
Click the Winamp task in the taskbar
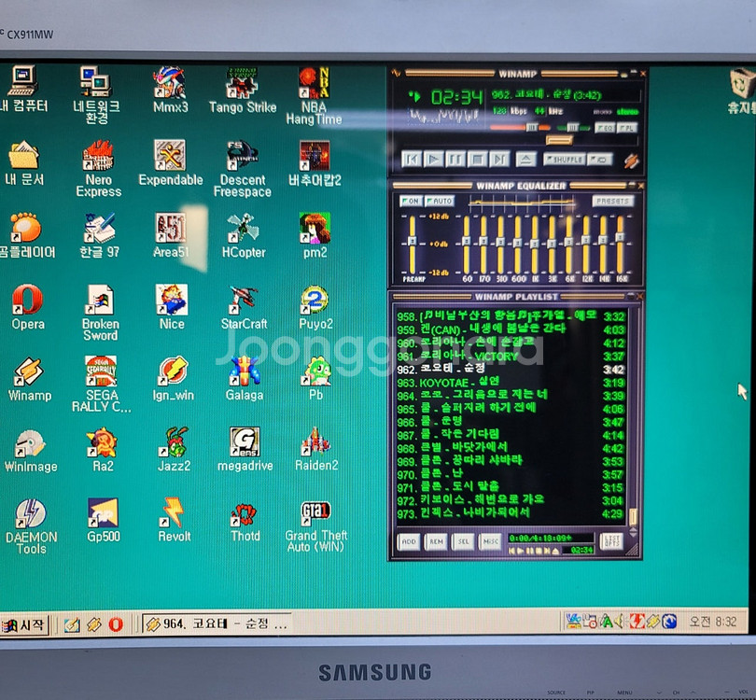pyautogui.click(x=217, y=624)
